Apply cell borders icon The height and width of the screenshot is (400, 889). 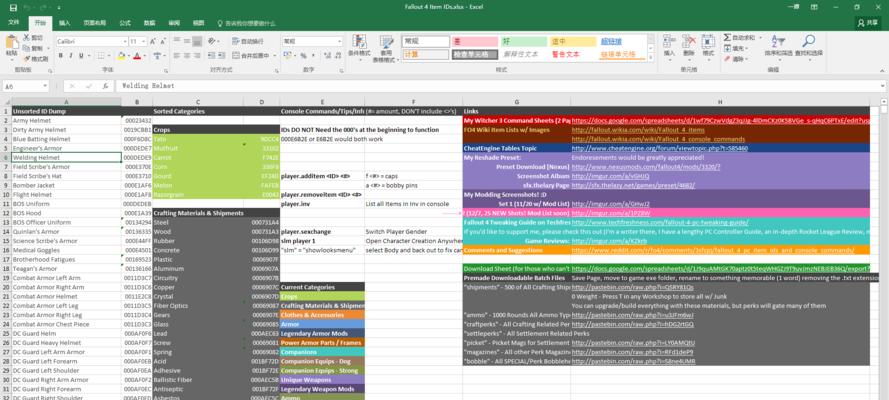tap(101, 56)
